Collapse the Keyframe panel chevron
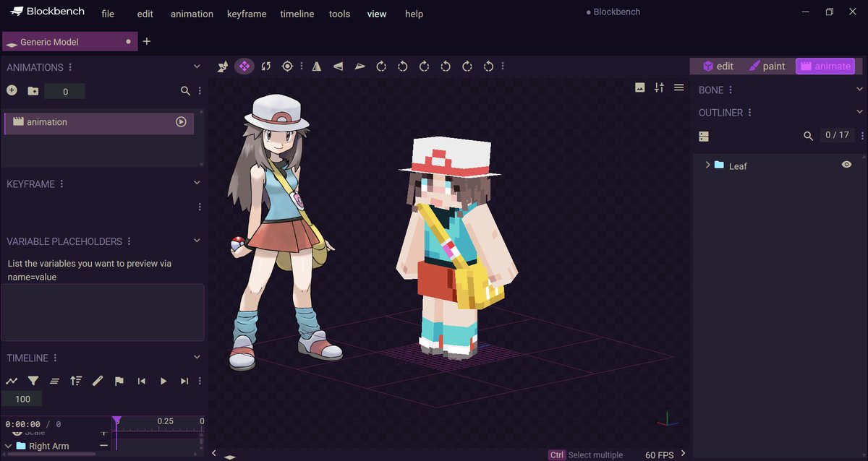The height and width of the screenshot is (461, 868). point(197,183)
